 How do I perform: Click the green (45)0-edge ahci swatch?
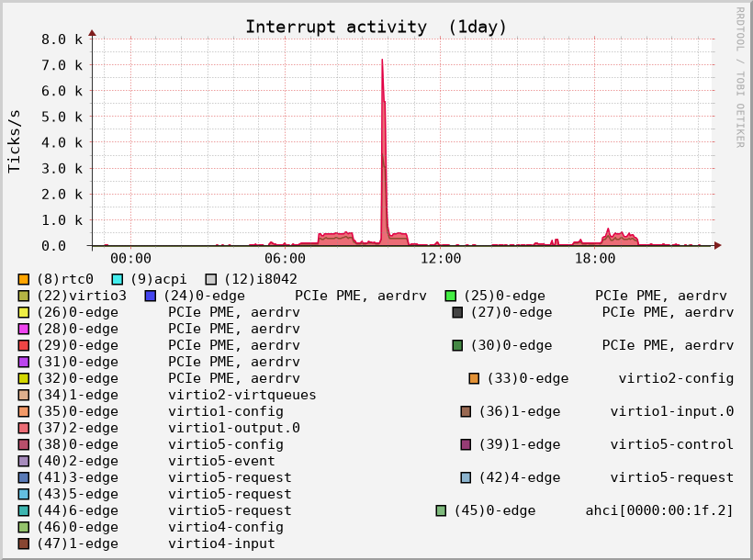pos(442,510)
